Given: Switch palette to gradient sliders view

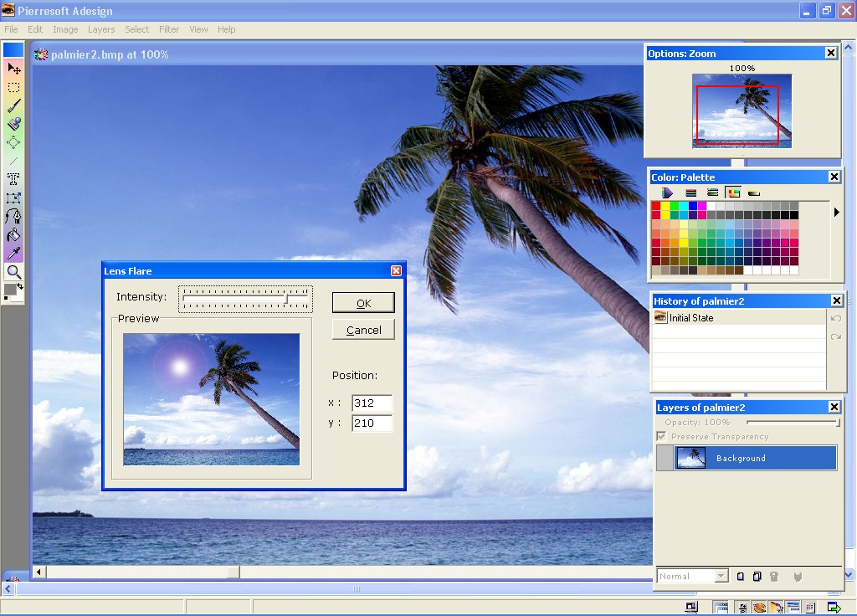Looking at the screenshot, I should (712, 192).
